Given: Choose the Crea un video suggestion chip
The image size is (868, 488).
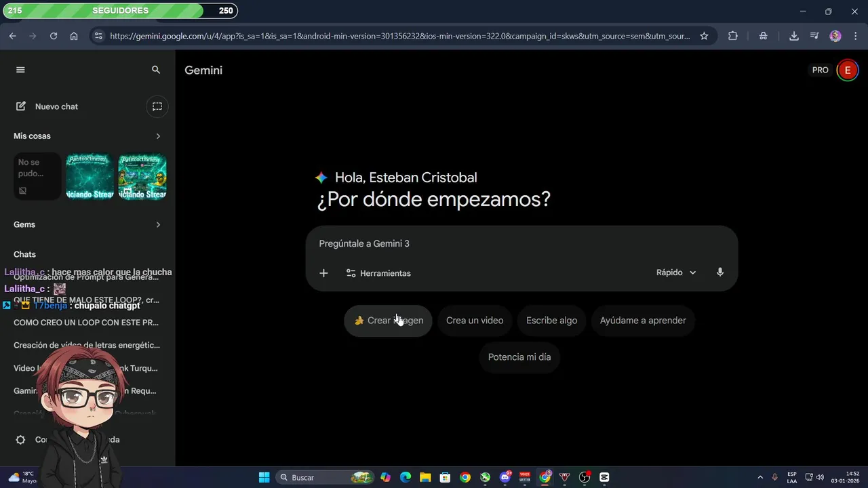Looking at the screenshot, I should 475,321.
